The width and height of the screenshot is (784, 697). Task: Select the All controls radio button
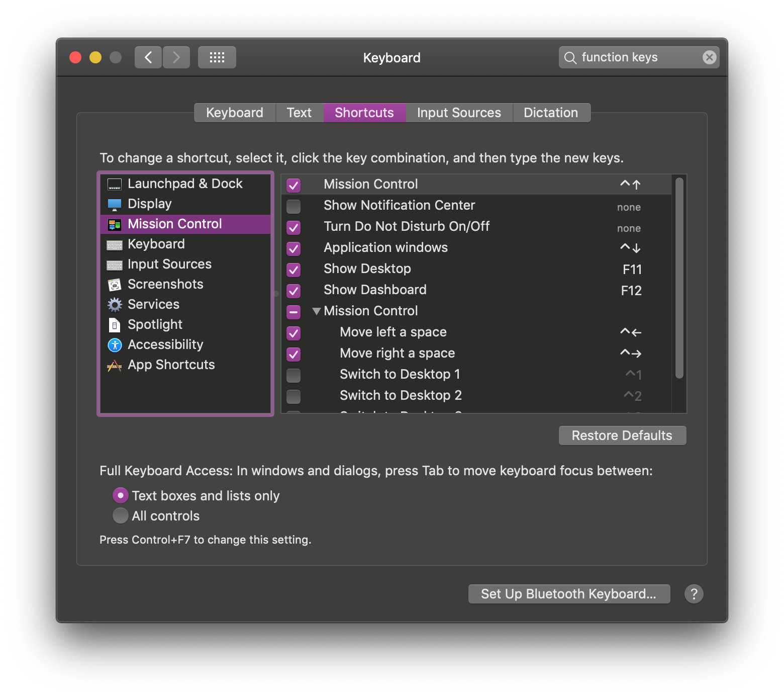120,515
